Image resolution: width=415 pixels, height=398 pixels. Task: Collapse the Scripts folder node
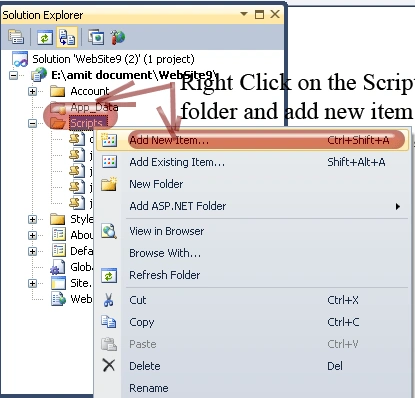pyautogui.click(x=32, y=123)
